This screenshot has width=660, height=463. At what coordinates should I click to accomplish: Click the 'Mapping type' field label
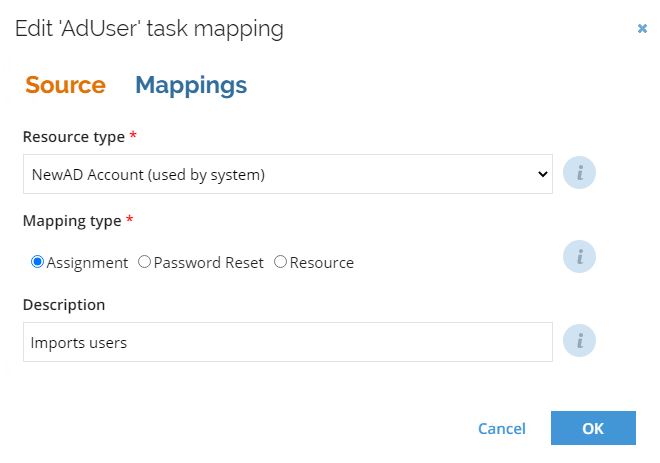(72, 221)
